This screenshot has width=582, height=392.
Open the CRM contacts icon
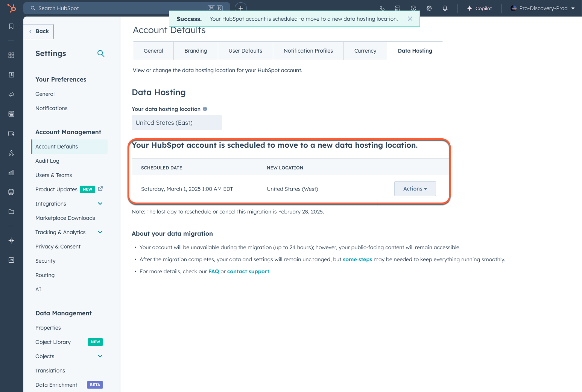[x=11, y=75]
